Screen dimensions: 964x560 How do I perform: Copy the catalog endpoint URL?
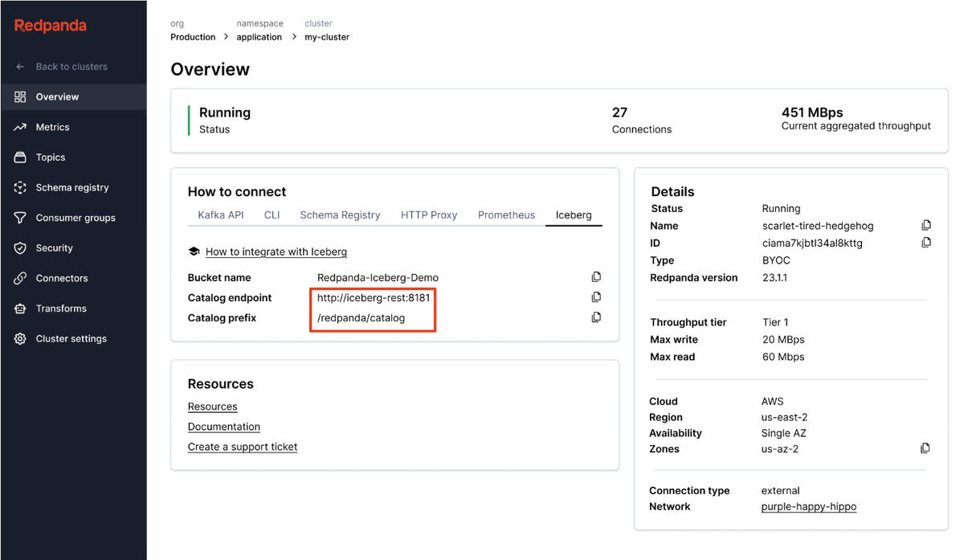pos(596,296)
